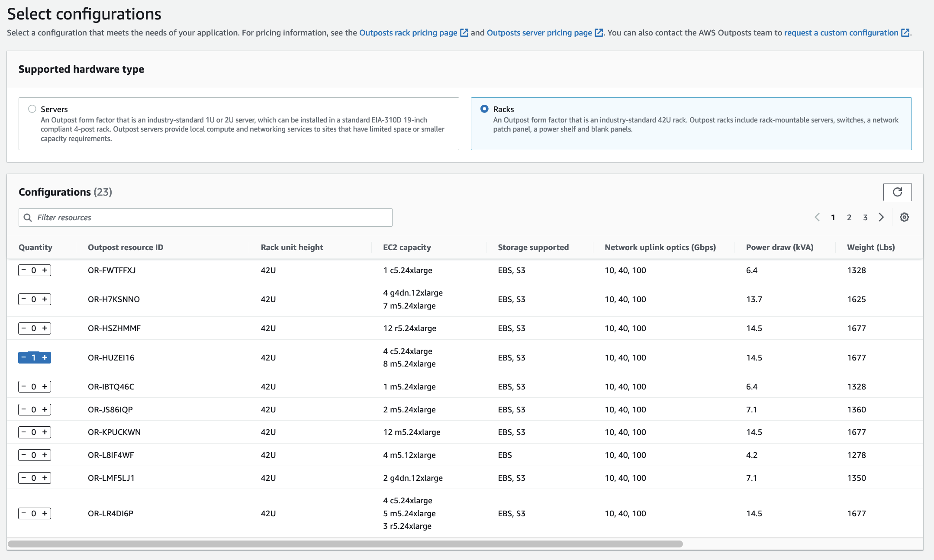Click the refresh configurations icon button
This screenshot has height=560, width=934.
click(897, 192)
